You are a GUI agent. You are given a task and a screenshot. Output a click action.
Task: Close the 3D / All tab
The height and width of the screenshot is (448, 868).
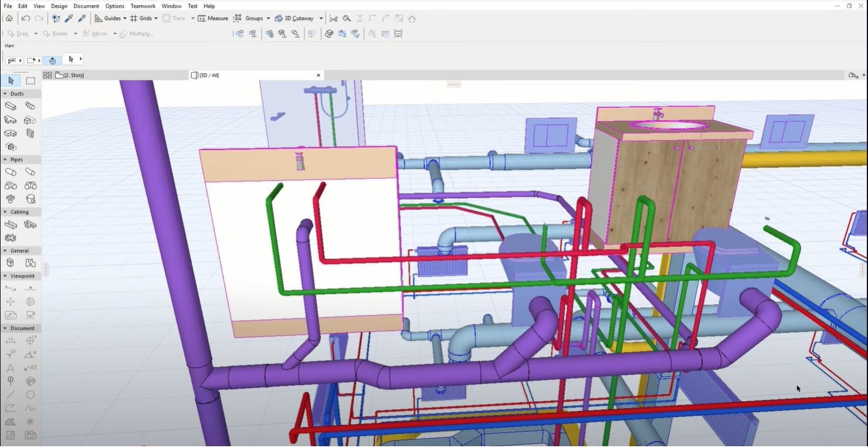318,76
